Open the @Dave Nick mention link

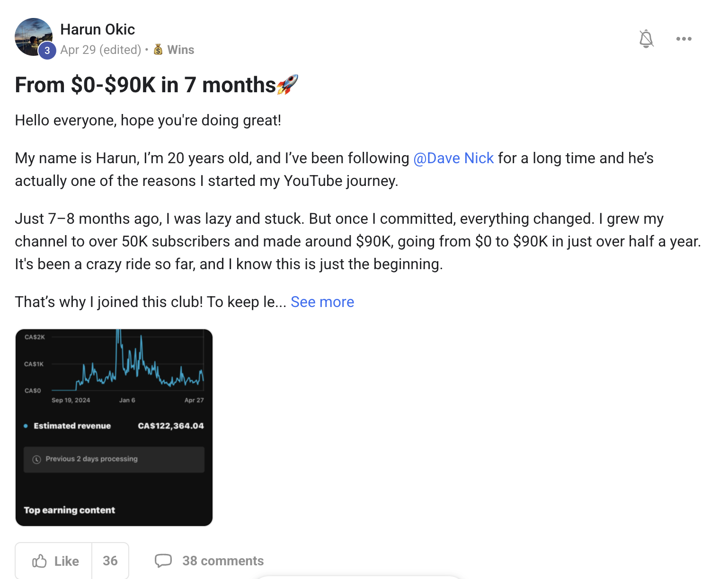point(453,158)
